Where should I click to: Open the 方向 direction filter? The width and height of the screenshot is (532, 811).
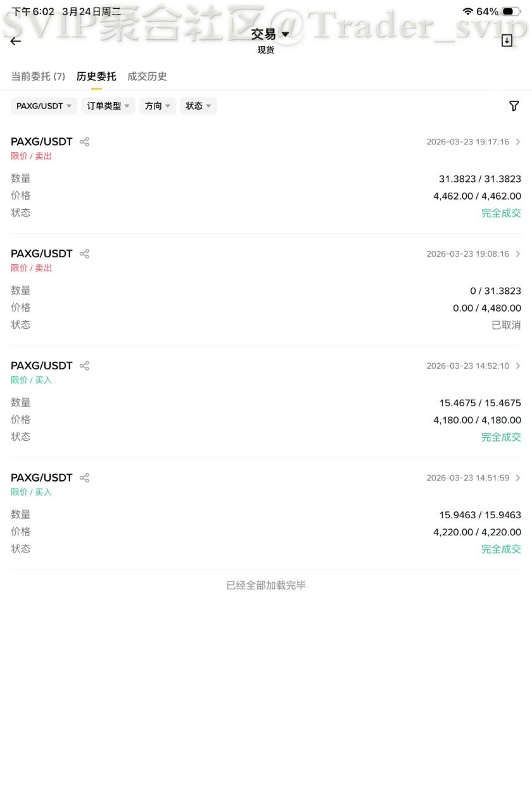[158, 106]
